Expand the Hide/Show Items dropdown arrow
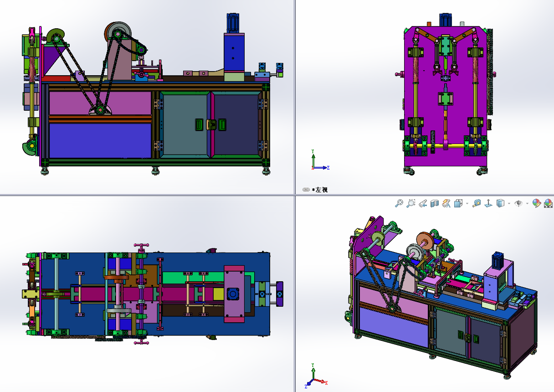Screen dimensions: 554x392 point(527,204)
